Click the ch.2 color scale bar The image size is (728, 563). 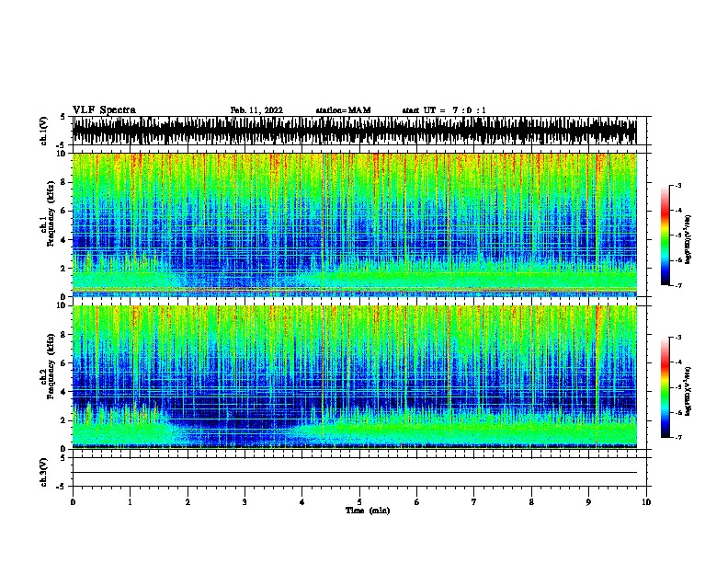click(x=665, y=387)
